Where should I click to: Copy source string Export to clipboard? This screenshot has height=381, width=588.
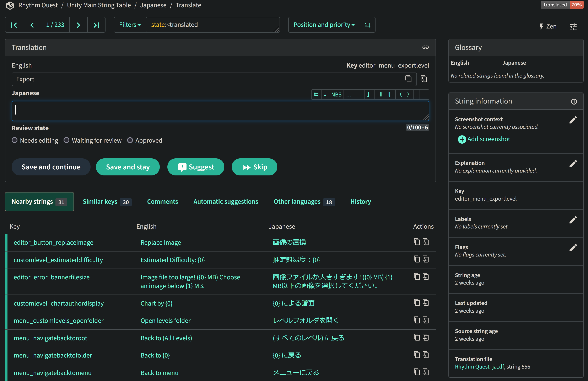coord(408,79)
